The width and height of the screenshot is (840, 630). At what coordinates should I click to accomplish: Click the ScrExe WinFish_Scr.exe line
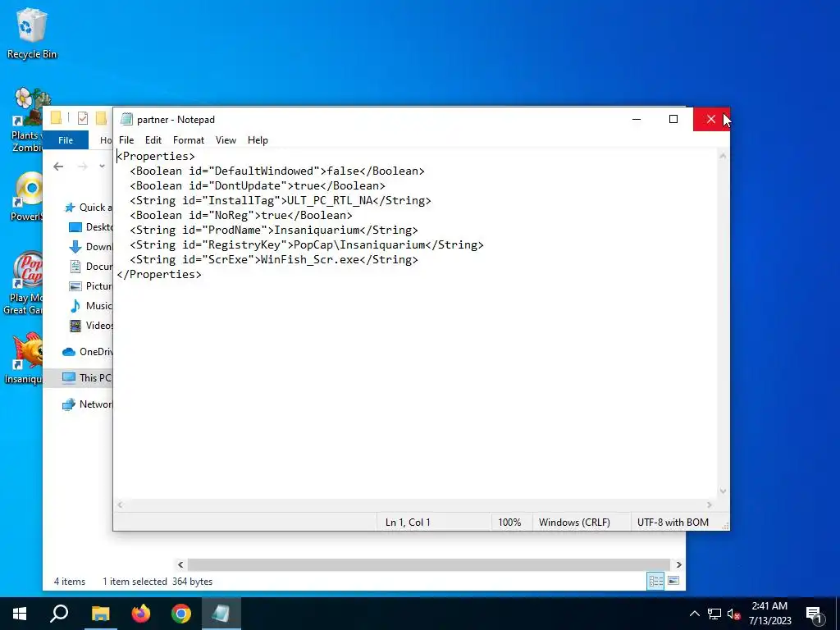(x=274, y=259)
